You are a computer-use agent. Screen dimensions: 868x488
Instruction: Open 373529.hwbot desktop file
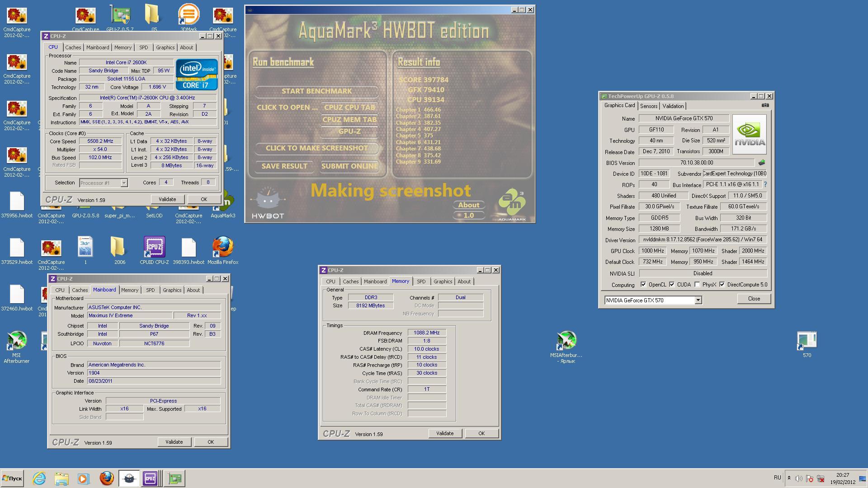tap(17, 250)
